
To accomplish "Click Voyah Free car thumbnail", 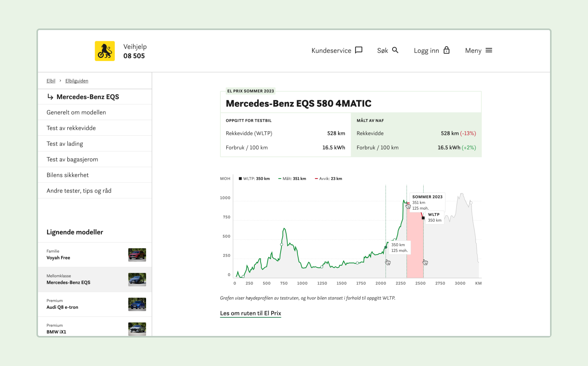I will (x=137, y=255).
